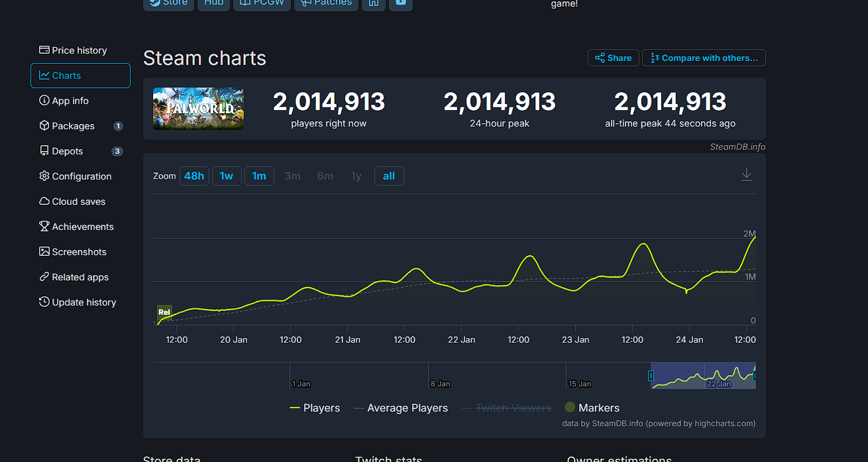Open the Patches tab
Image resolution: width=868 pixels, height=462 pixels.
coord(326,3)
